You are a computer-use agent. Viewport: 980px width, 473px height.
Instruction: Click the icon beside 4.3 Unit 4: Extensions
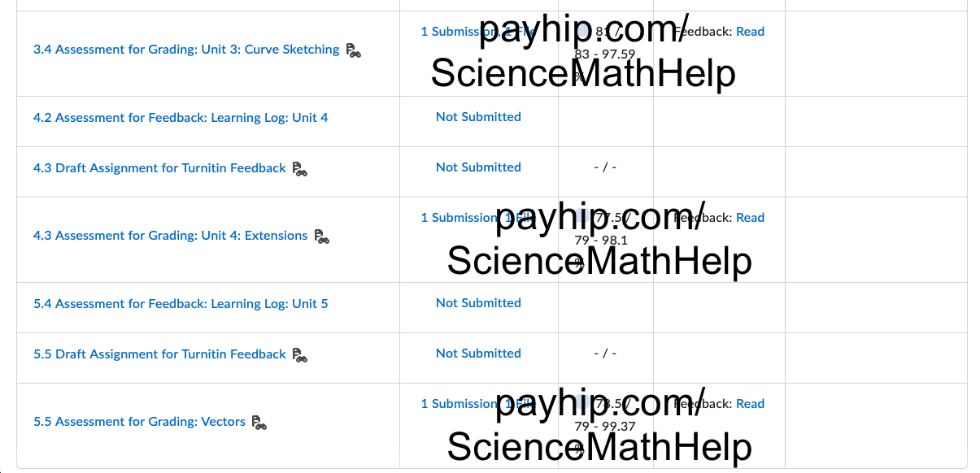[x=322, y=236]
